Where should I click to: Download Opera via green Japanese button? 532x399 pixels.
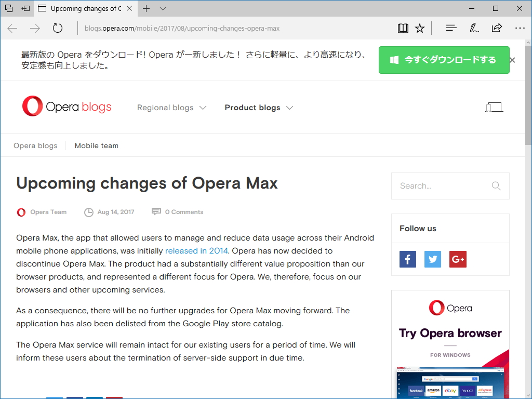tap(444, 60)
